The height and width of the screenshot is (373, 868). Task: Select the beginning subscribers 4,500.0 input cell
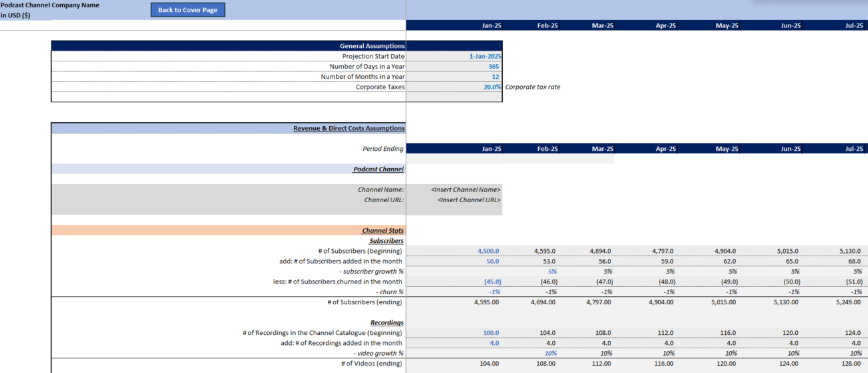[x=454, y=251]
